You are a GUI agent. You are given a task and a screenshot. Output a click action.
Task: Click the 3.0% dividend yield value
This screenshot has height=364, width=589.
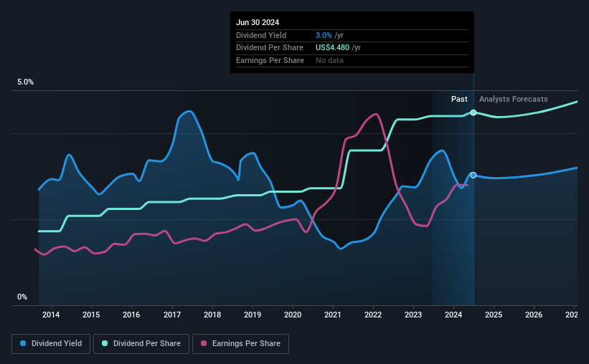coord(324,35)
